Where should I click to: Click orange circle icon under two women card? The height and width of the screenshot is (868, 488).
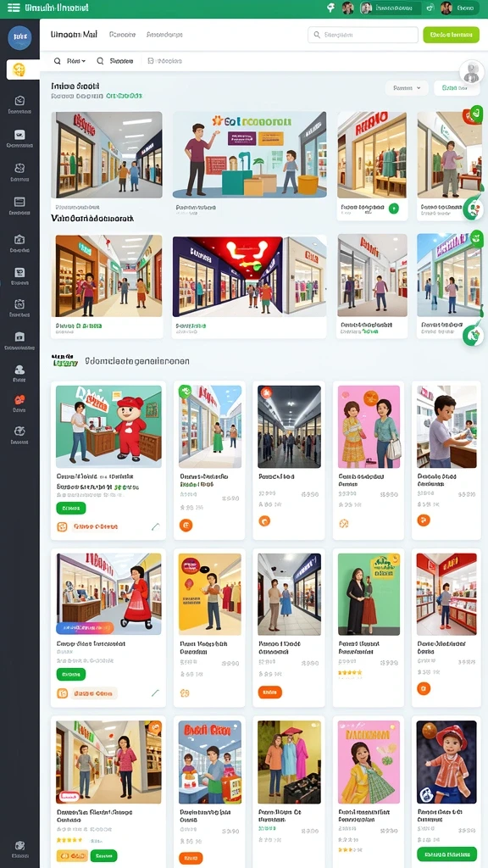point(344,522)
